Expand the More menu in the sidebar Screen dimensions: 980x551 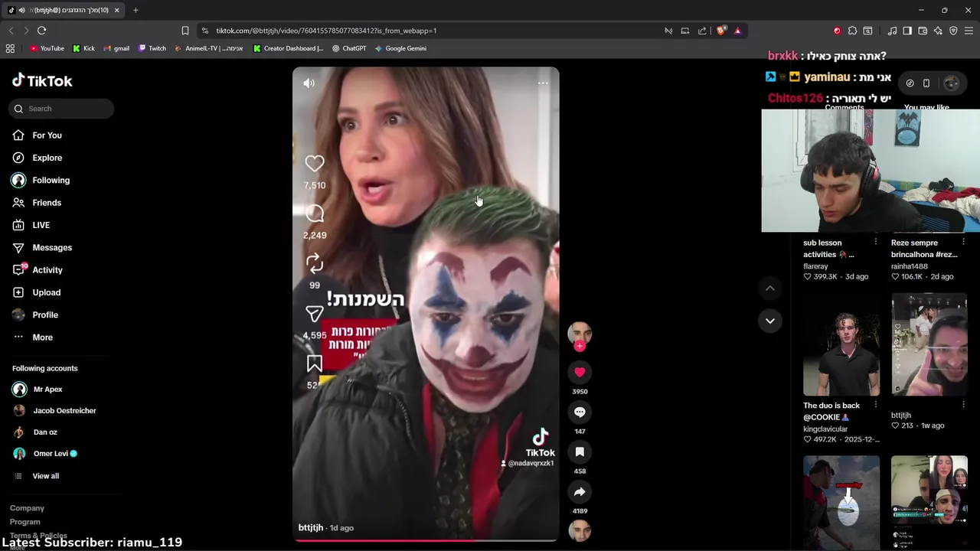(x=42, y=337)
